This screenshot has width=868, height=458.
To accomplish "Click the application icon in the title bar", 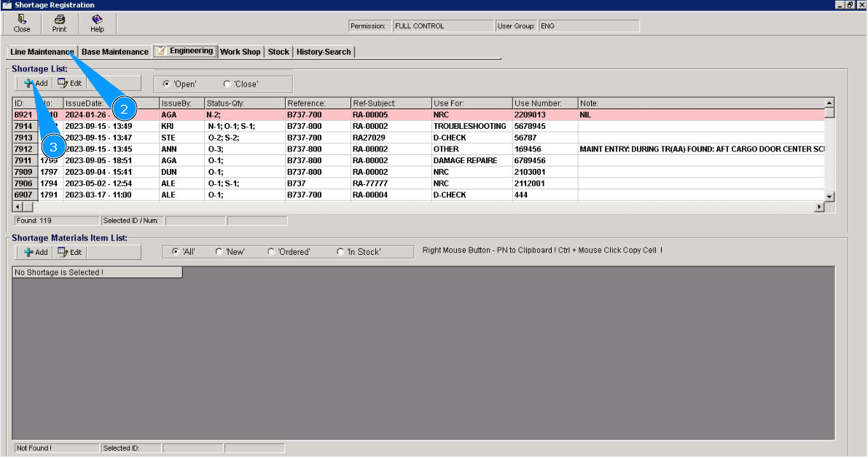I will click(x=7, y=5).
